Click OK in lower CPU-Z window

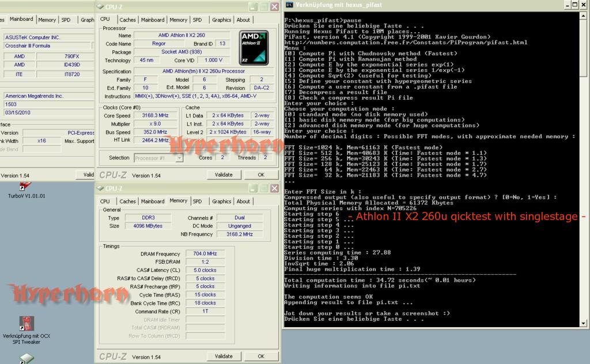261,356
